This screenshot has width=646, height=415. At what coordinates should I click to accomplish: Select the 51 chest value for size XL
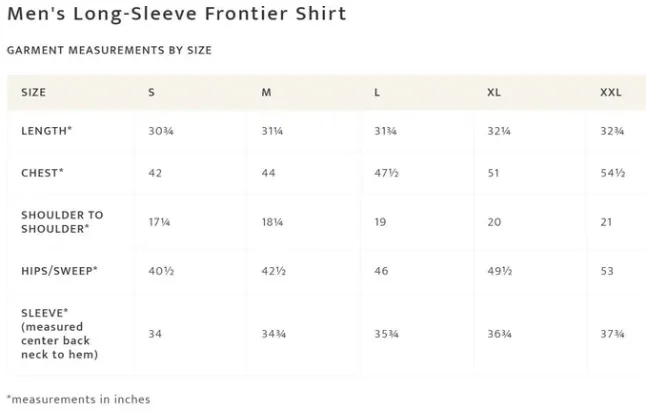point(493,173)
